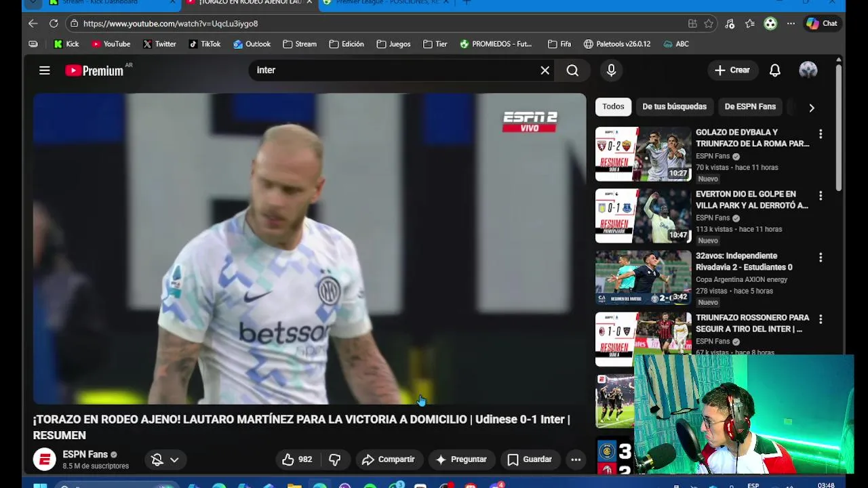
Task: Open the Outlook bookmark
Action: coord(252,44)
